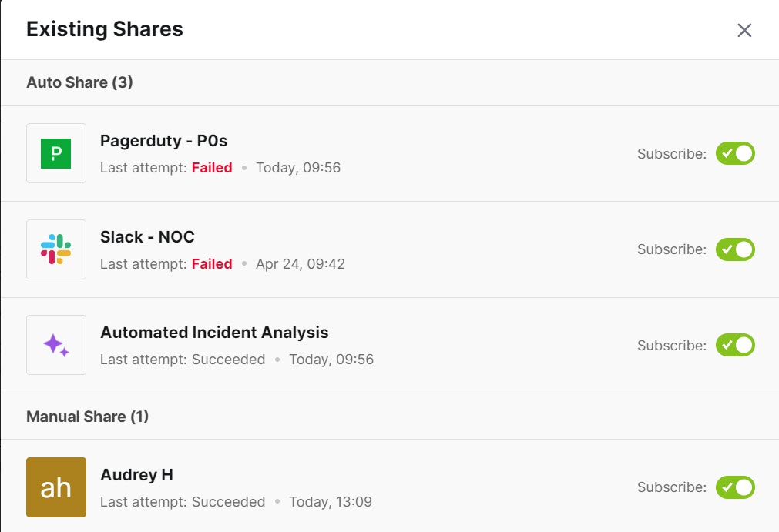
Task: Disable Audrey H's subscription switch
Action: point(735,487)
